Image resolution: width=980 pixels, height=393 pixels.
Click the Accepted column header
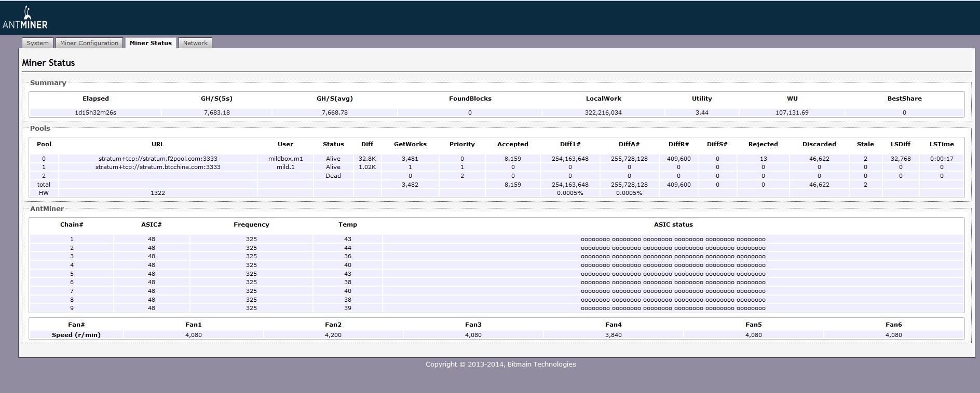513,144
